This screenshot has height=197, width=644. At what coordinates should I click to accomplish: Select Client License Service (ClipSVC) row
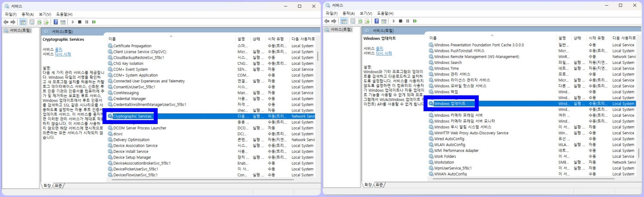click(x=211, y=52)
